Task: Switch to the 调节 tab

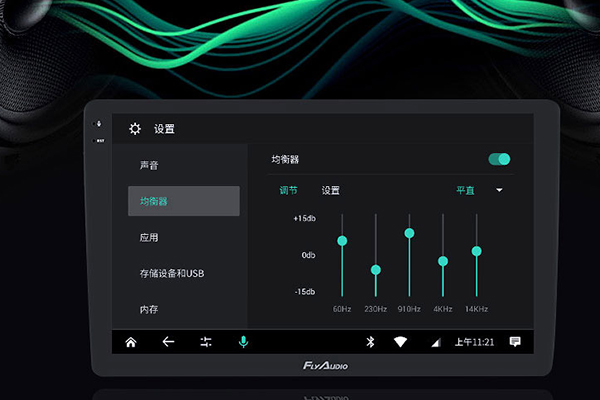Action: coord(288,190)
